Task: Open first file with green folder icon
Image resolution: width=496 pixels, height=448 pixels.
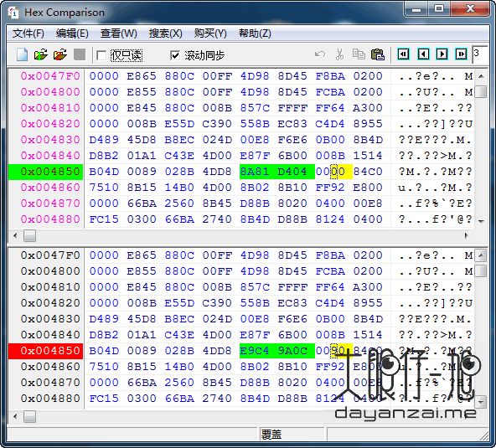Action: pos(41,54)
